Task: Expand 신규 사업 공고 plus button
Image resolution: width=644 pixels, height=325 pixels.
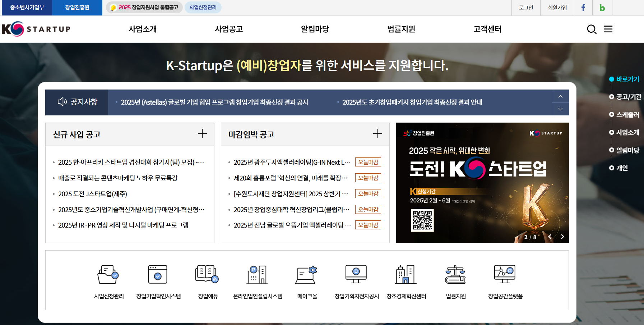Action: point(202,134)
